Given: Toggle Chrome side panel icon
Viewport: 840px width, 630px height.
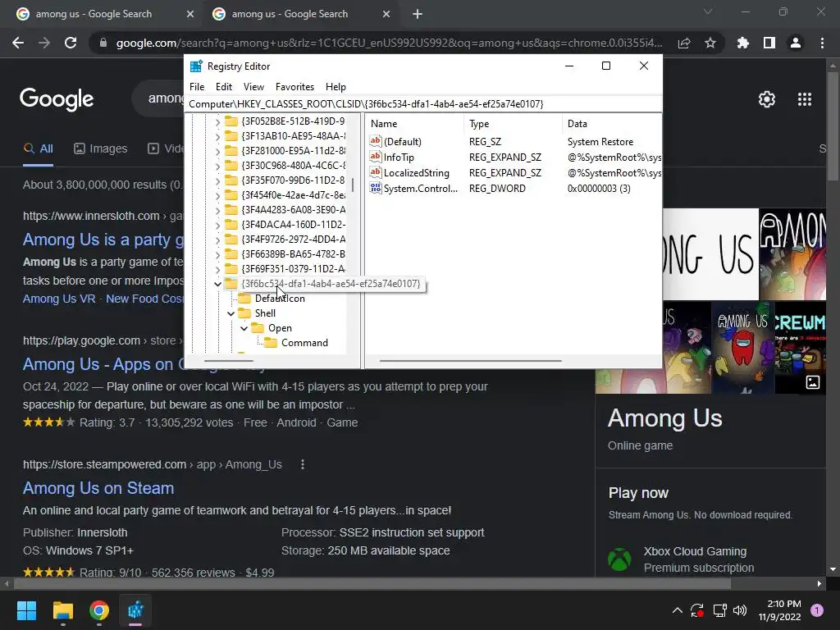Looking at the screenshot, I should pos(769,43).
